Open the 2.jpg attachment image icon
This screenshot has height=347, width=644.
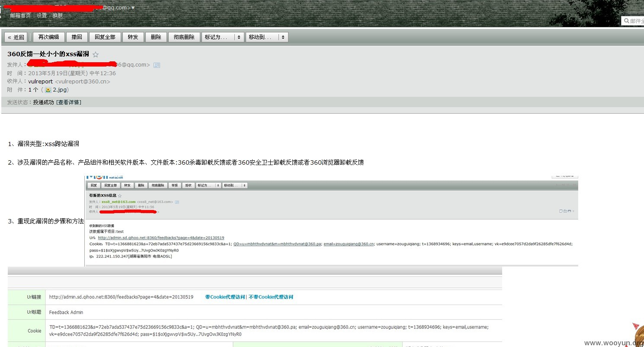tap(48, 90)
